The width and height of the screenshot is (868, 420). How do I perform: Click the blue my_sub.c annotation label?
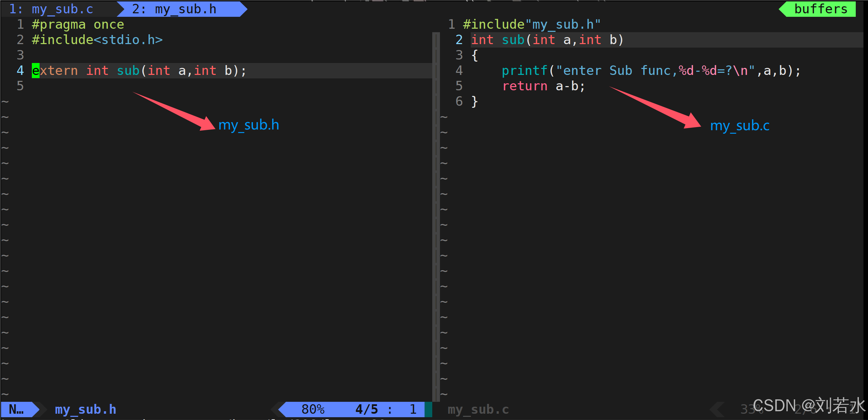coord(740,126)
